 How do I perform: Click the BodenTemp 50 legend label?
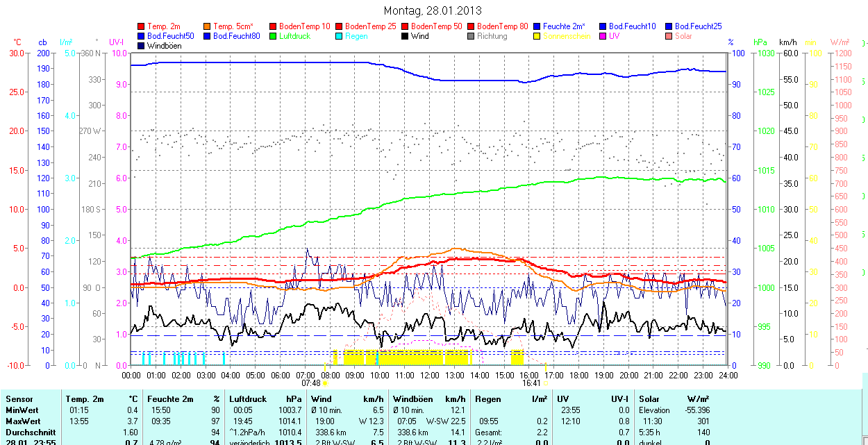(435, 26)
